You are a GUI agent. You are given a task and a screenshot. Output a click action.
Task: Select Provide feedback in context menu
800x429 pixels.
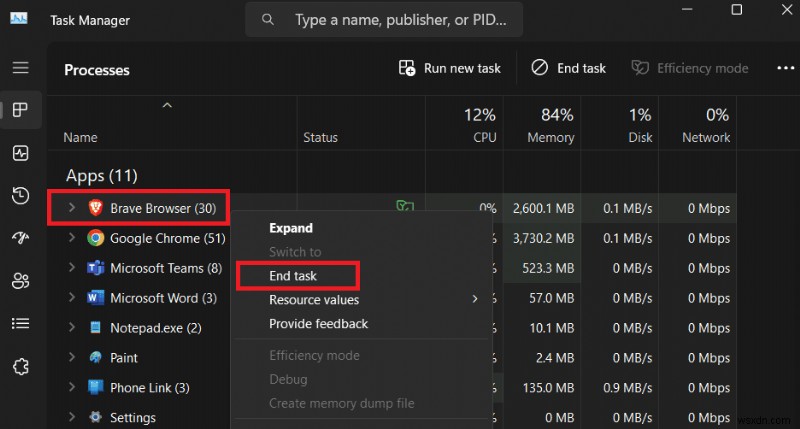[x=318, y=324]
